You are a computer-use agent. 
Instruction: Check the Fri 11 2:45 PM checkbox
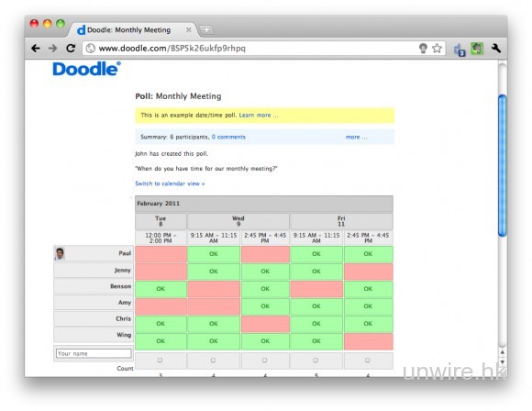click(x=368, y=361)
